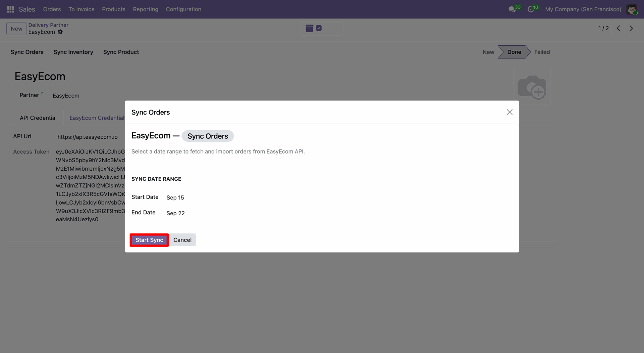This screenshot has width=644, height=353.
Task: Click the archive box icon
Action: click(310, 28)
